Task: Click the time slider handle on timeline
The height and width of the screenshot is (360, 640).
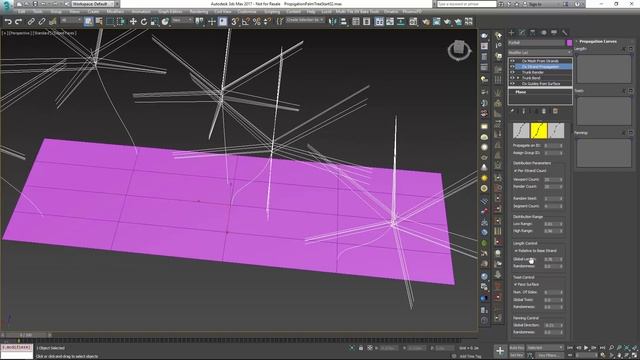Action: [x=26, y=335]
